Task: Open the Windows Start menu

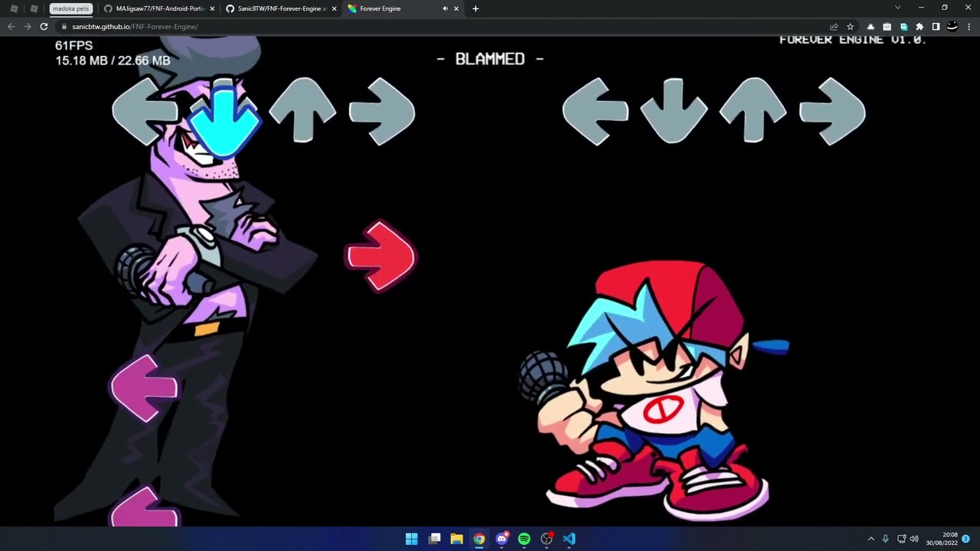Action: (x=411, y=539)
